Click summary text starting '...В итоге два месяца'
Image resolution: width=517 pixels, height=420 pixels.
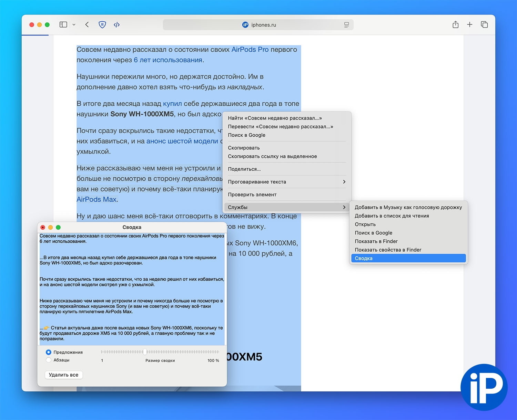point(128,260)
